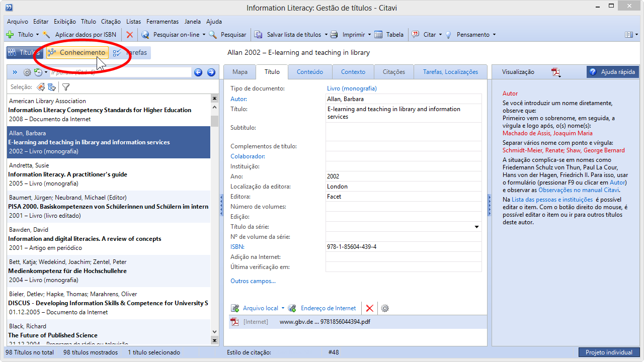Go back with the blue left arrow
The width and height of the screenshot is (644, 362).
(x=198, y=72)
